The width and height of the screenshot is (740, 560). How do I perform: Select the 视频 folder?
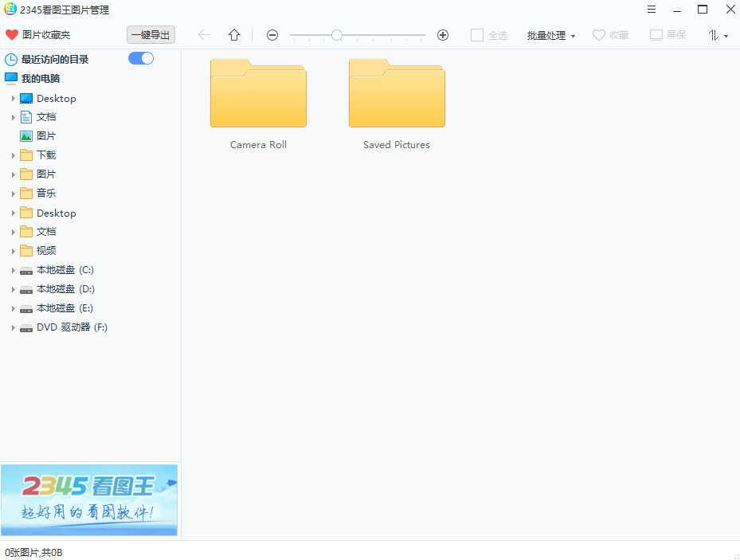46,250
